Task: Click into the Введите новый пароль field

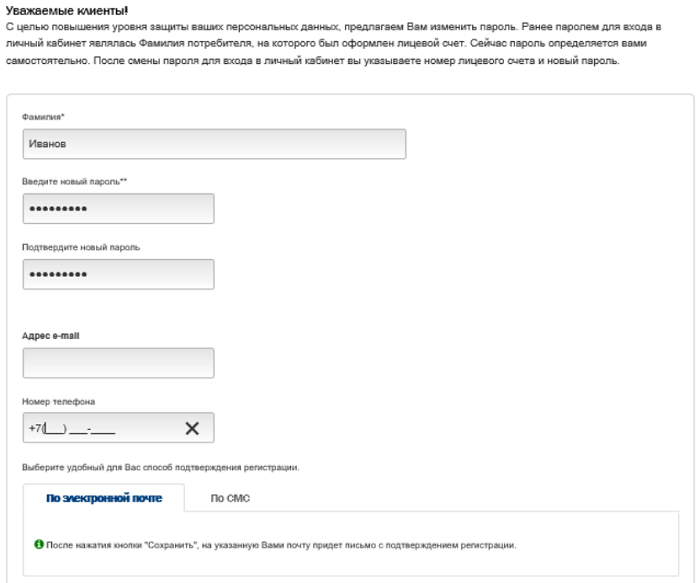Action: pyautogui.click(x=118, y=208)
